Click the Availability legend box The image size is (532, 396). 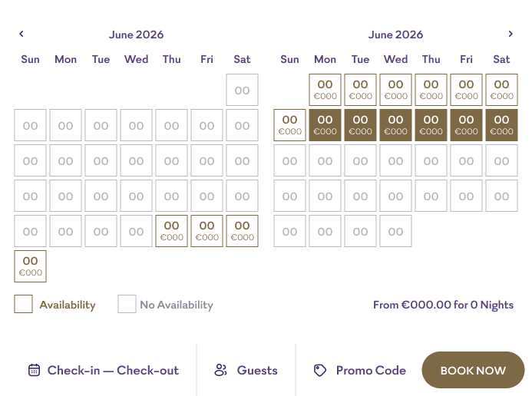[x=23, y=304]
